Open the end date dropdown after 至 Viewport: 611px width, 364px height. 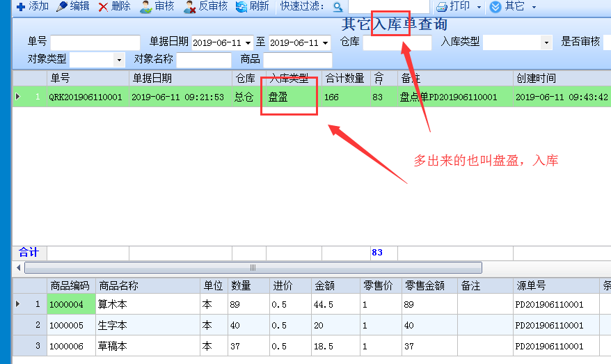tap(325, 43)
